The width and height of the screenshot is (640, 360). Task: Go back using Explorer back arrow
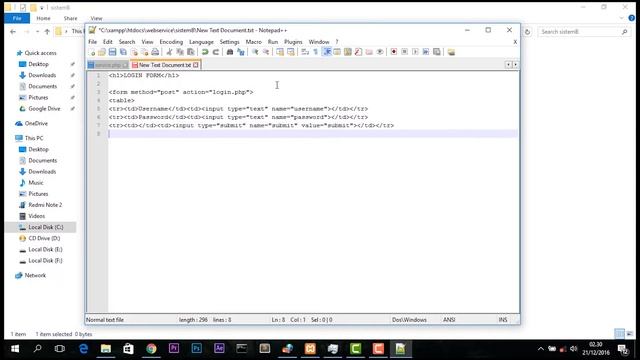click(13, 31)
